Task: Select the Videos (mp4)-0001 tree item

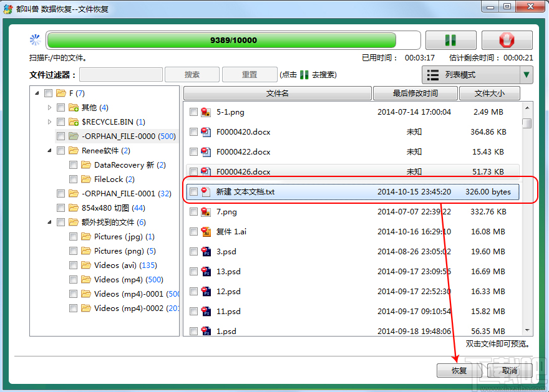Action: 137,294
